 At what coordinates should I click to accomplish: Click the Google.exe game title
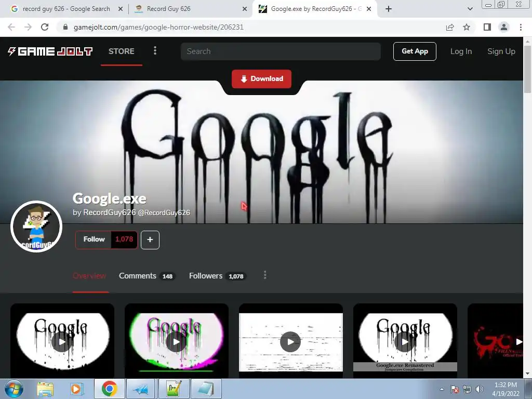109,198
